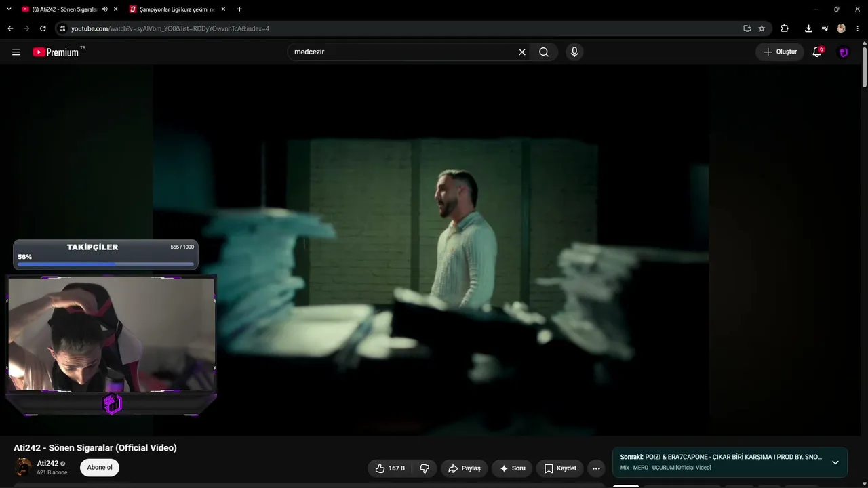Close the Ati242 - Sönen Sigaralar tab
Image resolution: width=868 pixels, height=488 pixels.
pyautogui.click(x=115, y=9)
